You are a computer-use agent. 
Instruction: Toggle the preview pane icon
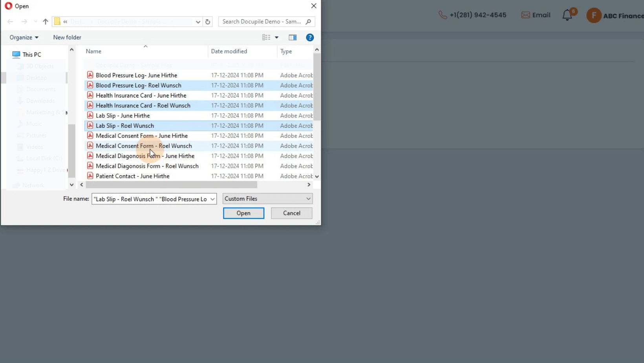(x=293, y=38)
